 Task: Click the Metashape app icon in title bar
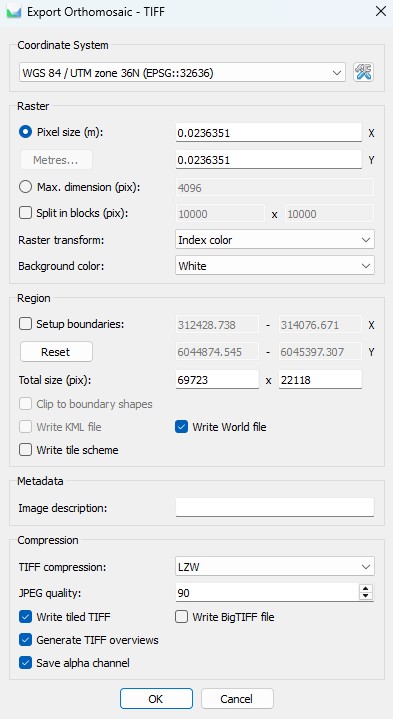(x=14, y=11)
